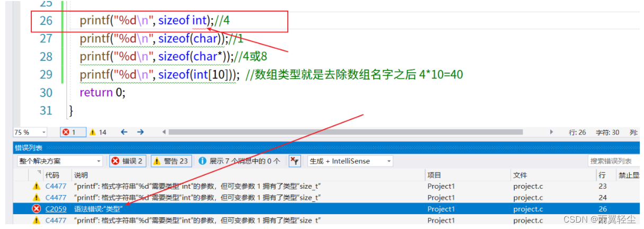Open the C4477 link for line 23

(x=56, y=186)
